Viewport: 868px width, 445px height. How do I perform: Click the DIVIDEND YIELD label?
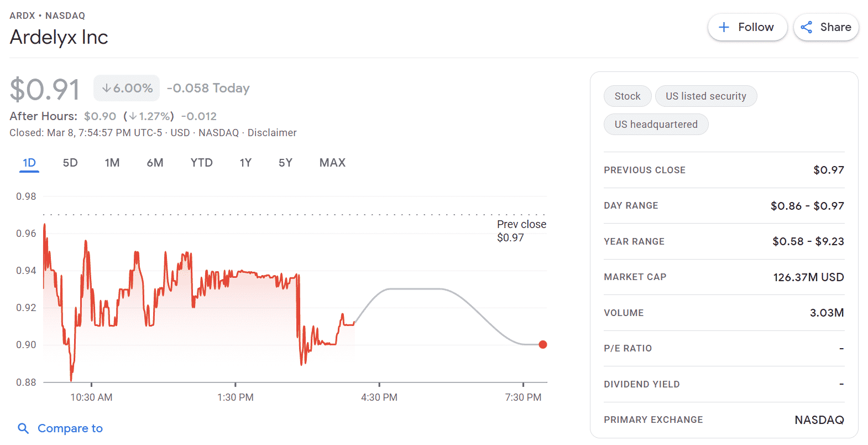pos(642,384)
